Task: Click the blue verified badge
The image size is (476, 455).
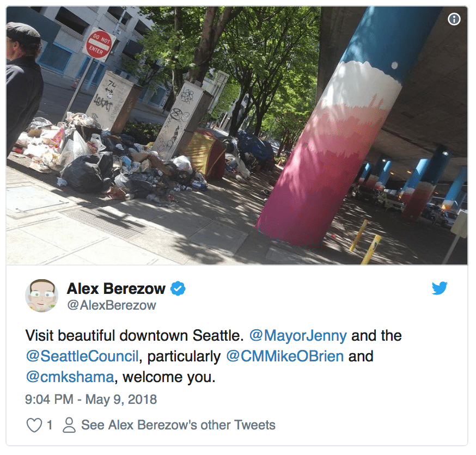Action: pyautogui.click(x=178, y=288)
